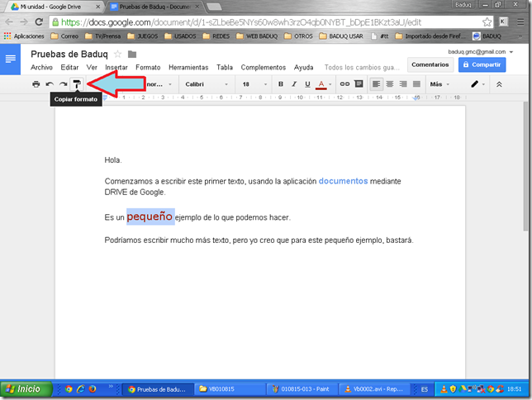532x400 pixels.
Task: Click the blue Compartir button
Action: [x=482, y=64]
